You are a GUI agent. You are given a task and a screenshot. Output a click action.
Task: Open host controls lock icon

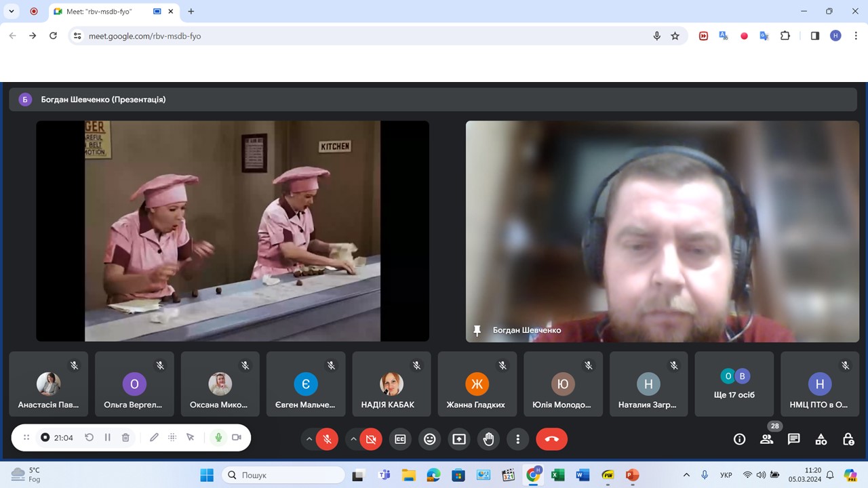coord(848,439)
